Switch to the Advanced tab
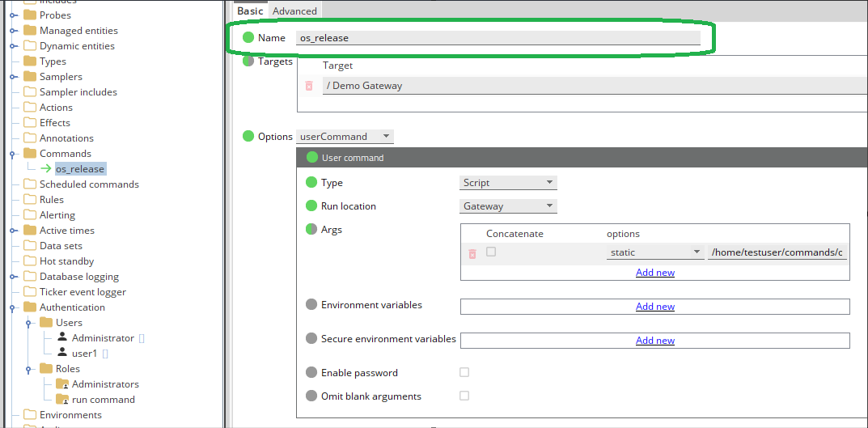The height and width of the screenshot is (428, 868). click(294, 11)
